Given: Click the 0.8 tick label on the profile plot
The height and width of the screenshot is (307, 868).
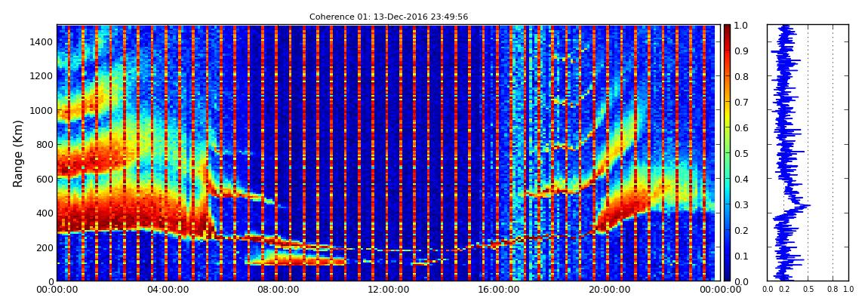Looking at the screenshot, I should (833, 290).
